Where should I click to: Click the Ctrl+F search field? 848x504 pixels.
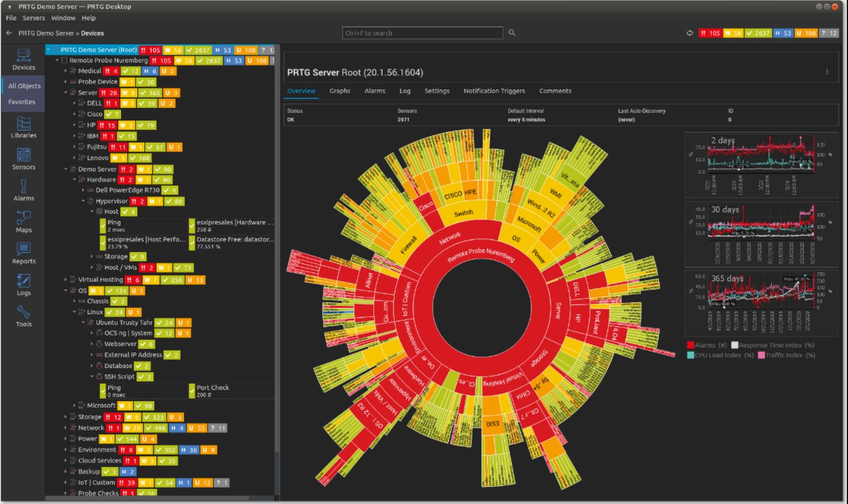click(422, 33)
